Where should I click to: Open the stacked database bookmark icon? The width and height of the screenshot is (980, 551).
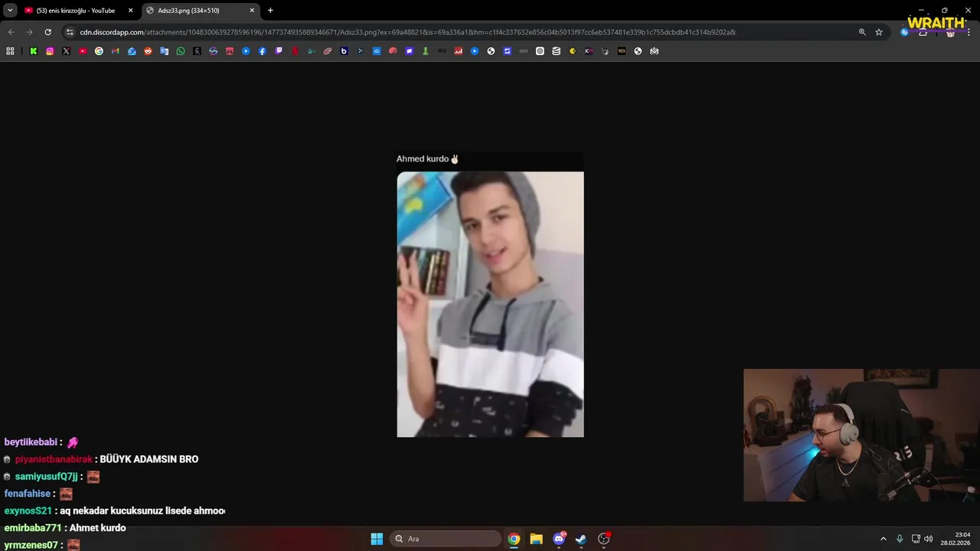(556, 51)
